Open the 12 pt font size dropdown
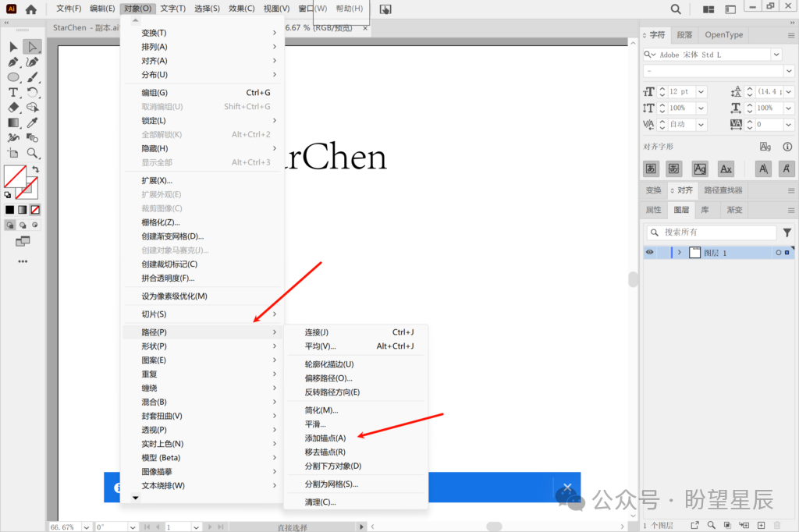Image resolution: width=799 pixels, height=532 pixels. [701, 92]
